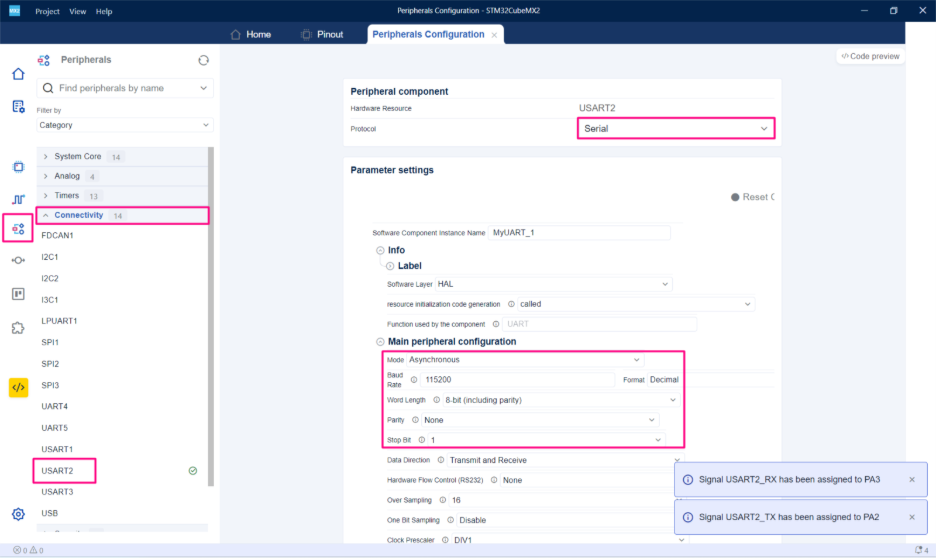Select SPI1 in the peripherals list
Image resolution: width=936 pixels, height=558 pixels.
click(50, 343)
